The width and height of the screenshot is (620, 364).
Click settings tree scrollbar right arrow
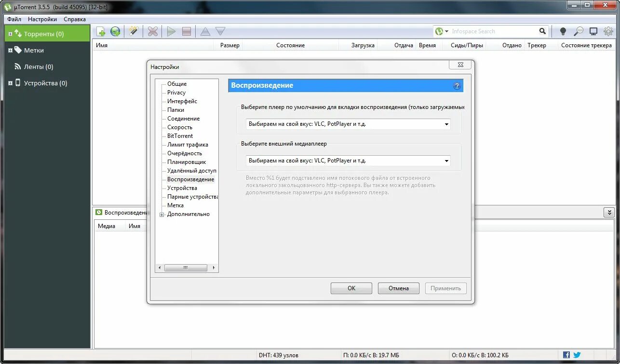tap(214, 268)
